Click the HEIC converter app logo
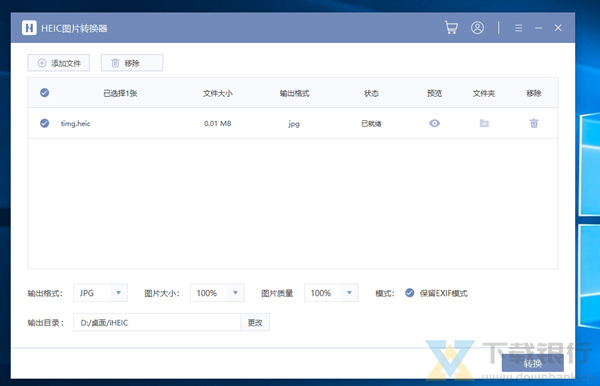 pyautogui.click(x=29, y=28)
